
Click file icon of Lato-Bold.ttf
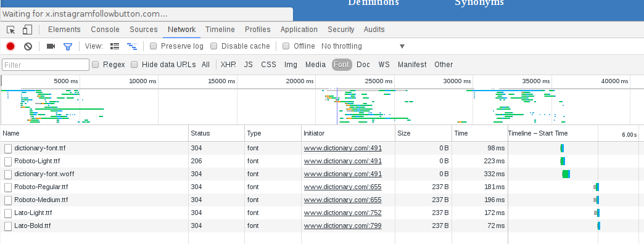[8, 226]
